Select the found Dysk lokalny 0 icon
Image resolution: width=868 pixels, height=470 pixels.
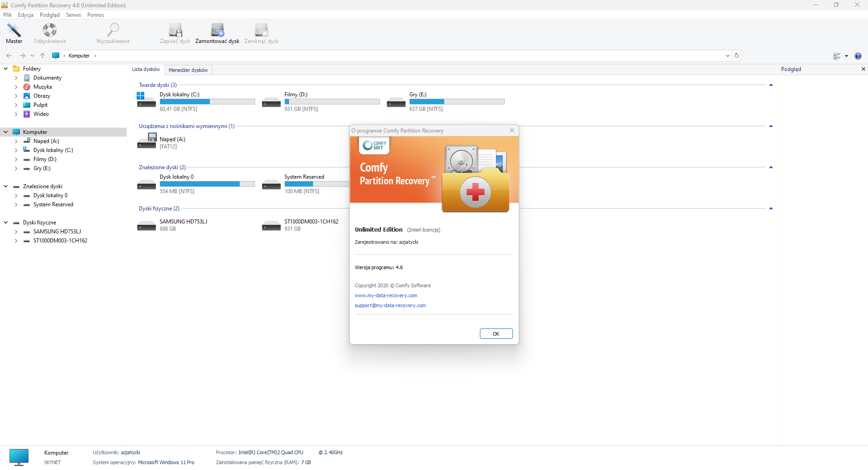coord(146,185)
